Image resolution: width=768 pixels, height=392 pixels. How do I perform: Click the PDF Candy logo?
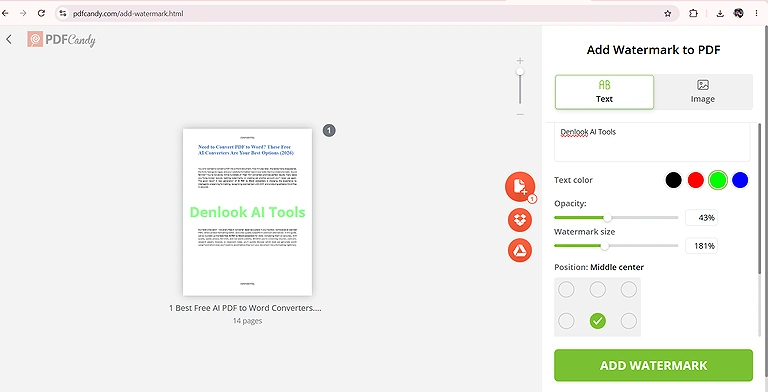[61, 40]
